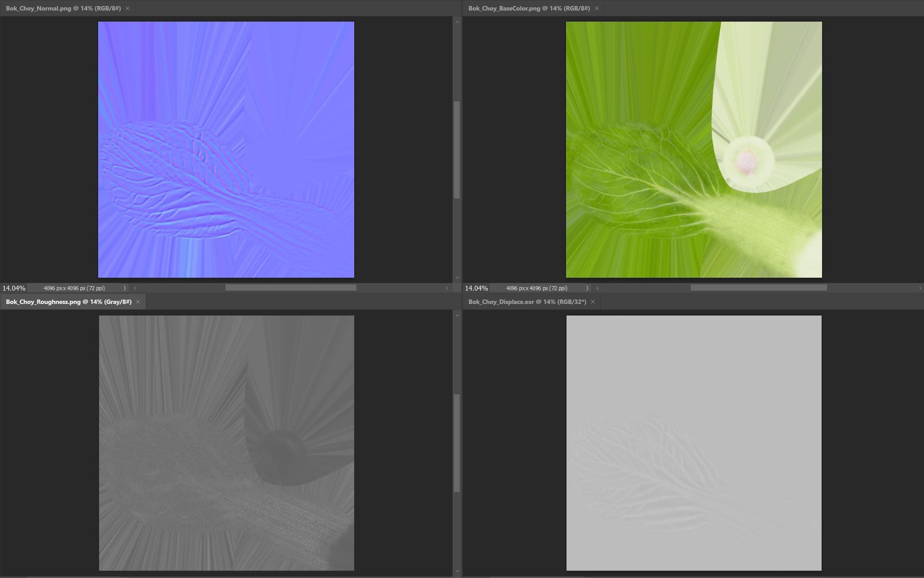The image size is (924, 578).
Task: Open status info arrow in Normal document bar
Action: (125, 288)
